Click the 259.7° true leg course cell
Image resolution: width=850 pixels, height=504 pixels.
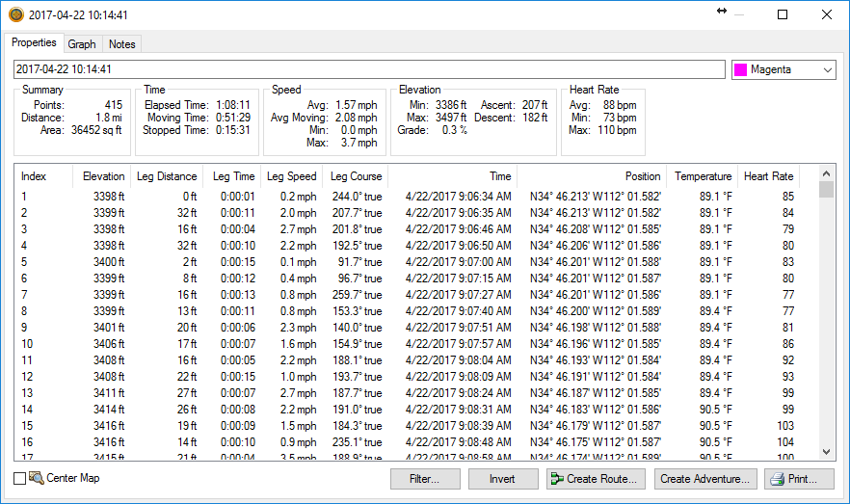(x=357, y=294)
